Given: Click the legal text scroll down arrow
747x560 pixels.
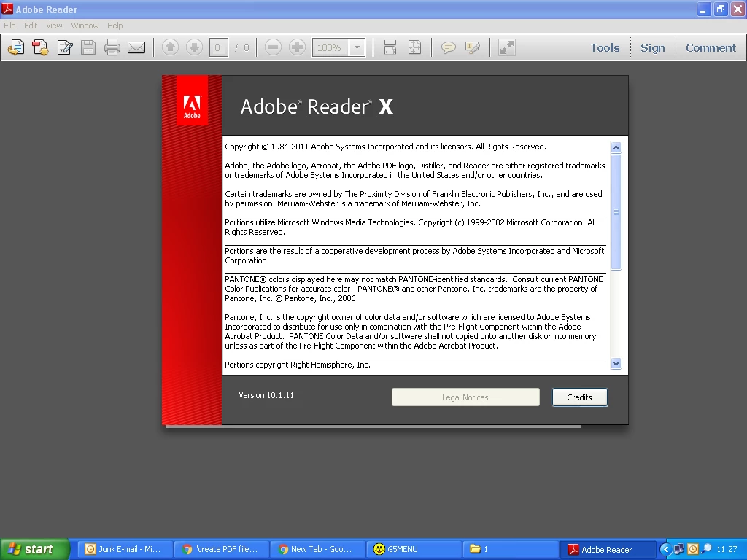Looking at the screenshot, I should pos(616,364).
